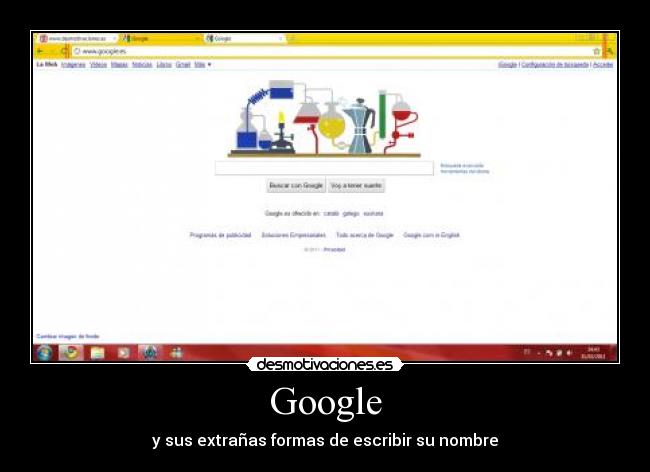Click the Voy a tener suerte button
This screenshot has height=472, width=650.
356,185
